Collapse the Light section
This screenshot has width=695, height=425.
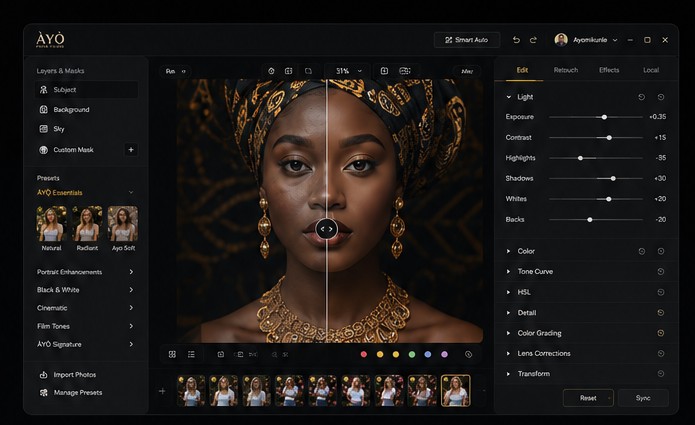pyautogui.click(x=509, y=97)
